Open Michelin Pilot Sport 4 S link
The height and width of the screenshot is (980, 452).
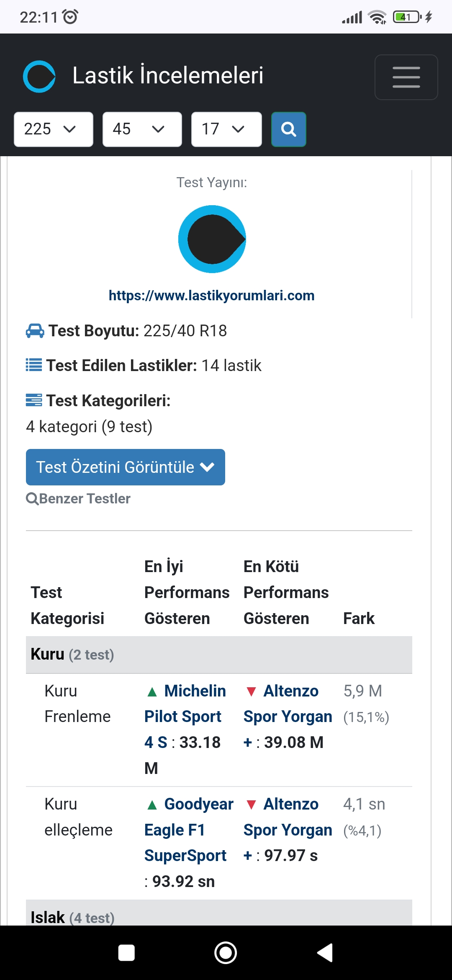click(x=185, y=717)
